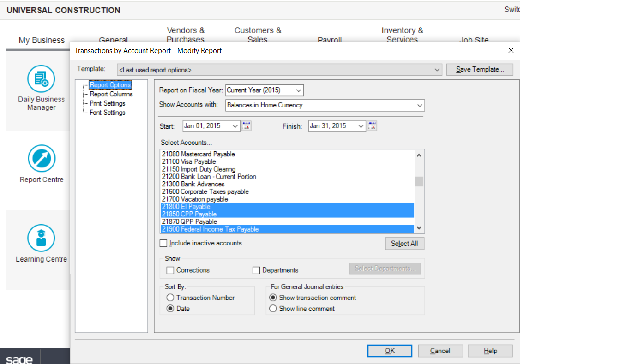Select account 21100 Visa Payable
644x364 pixels.
(x=287, y=161)
